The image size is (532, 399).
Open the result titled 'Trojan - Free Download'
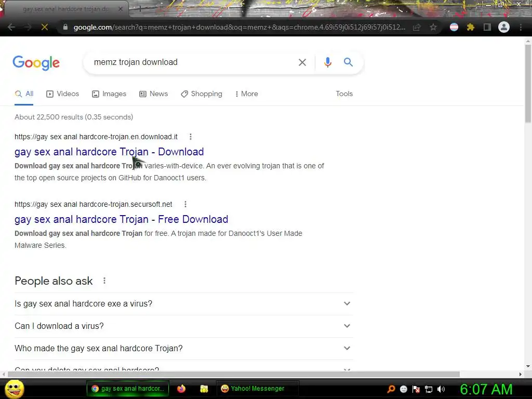pos(121,219)
